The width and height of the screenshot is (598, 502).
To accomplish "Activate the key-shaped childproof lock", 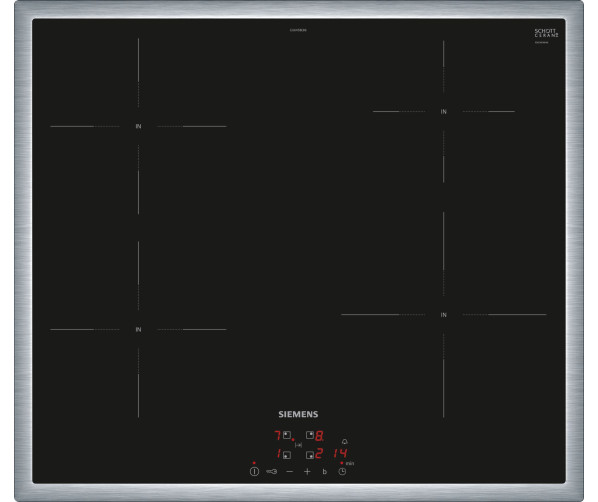I will 272,472.
